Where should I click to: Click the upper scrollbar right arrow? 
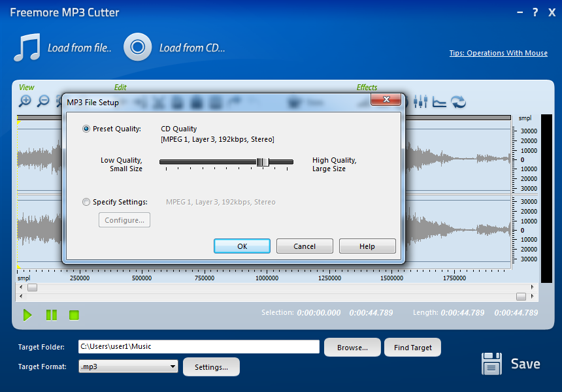(x=532, y=287)
